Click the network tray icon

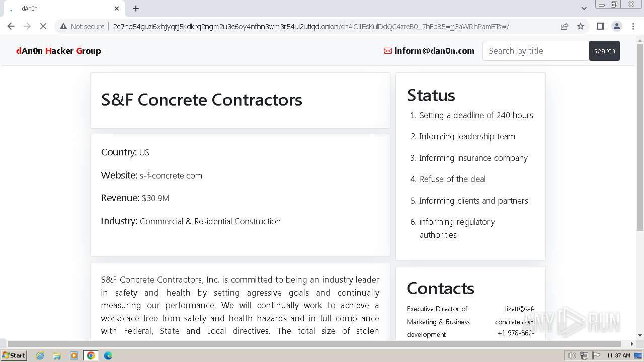click(584, 355)
